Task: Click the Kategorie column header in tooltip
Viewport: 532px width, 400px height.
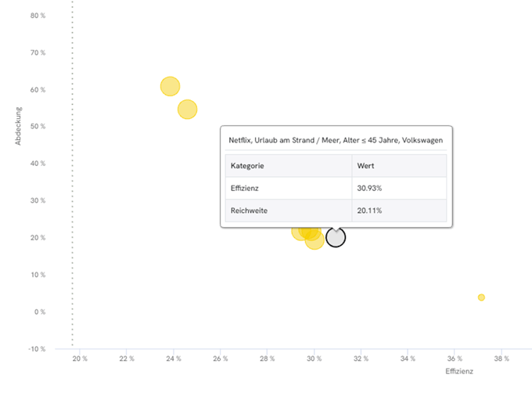Action: click(x=247, y=166)
